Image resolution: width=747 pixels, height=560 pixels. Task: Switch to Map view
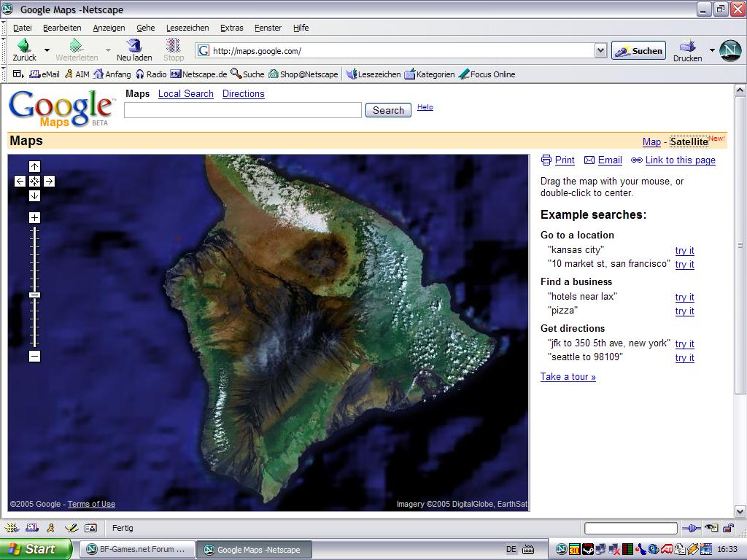651,141
